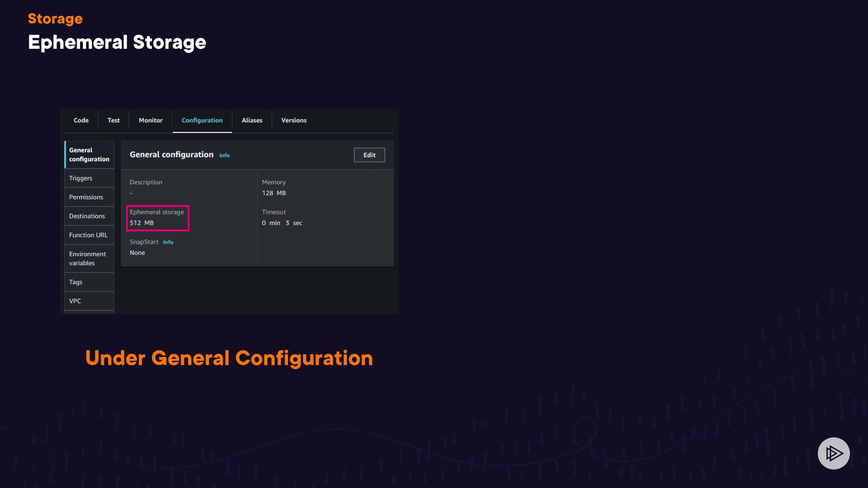Open the Code tab

point(81,120)
